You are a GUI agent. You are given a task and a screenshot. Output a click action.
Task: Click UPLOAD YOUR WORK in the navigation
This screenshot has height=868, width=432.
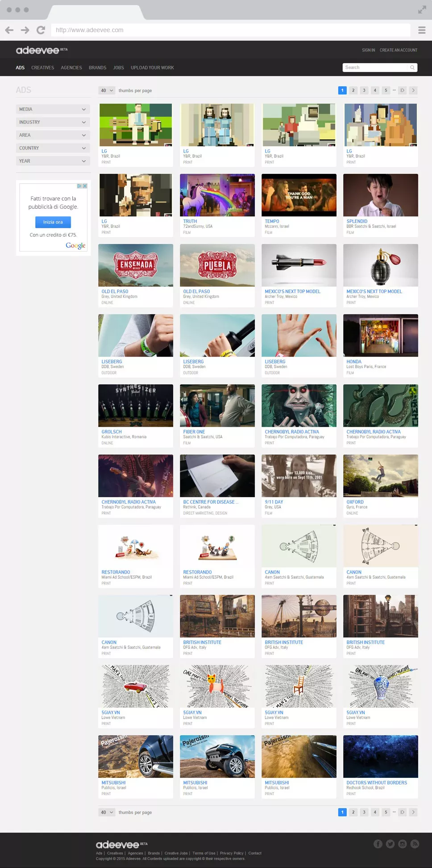(152, 67)
